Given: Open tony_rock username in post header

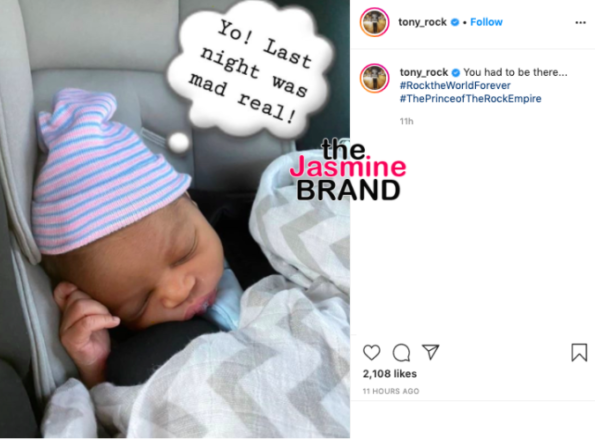Looking at the screenshot, I should [x=422, y=22].
